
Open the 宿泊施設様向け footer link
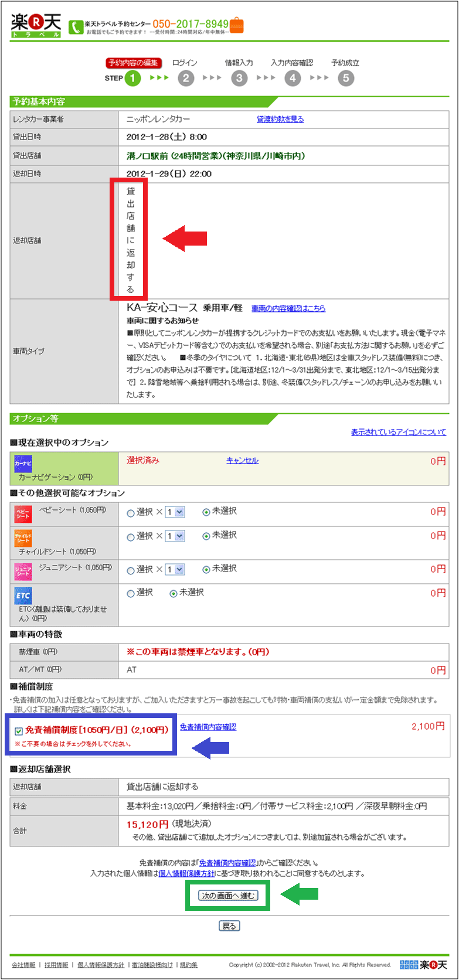152,965
